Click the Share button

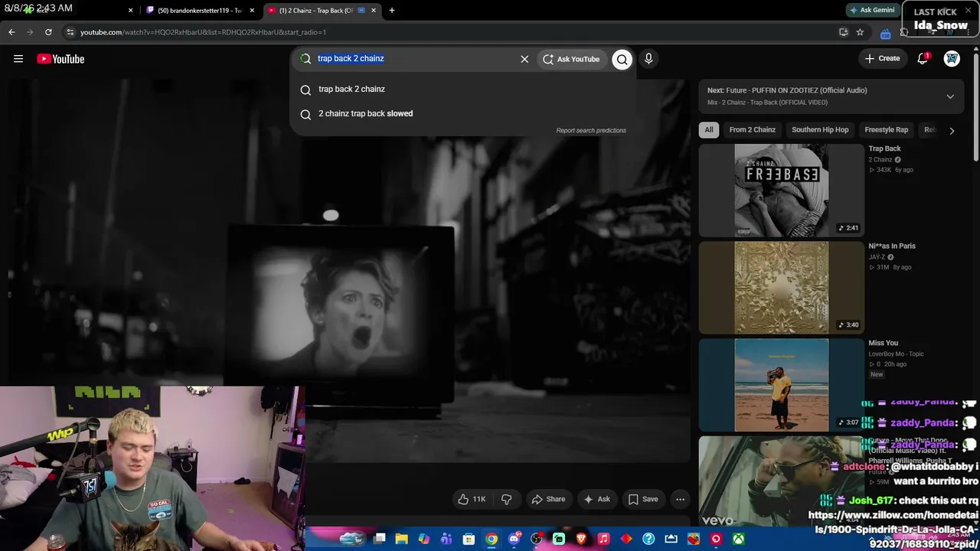[x=548, y=499]
